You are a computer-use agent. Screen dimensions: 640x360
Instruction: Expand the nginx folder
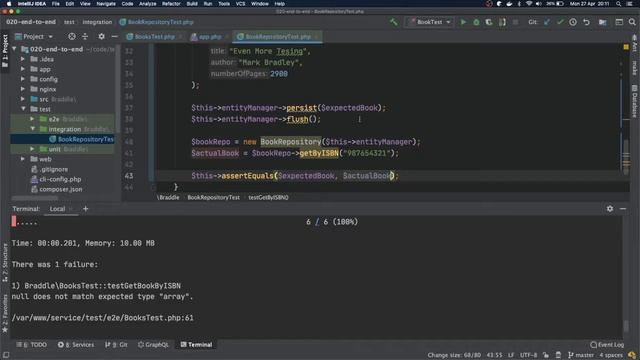pos(23,89)
